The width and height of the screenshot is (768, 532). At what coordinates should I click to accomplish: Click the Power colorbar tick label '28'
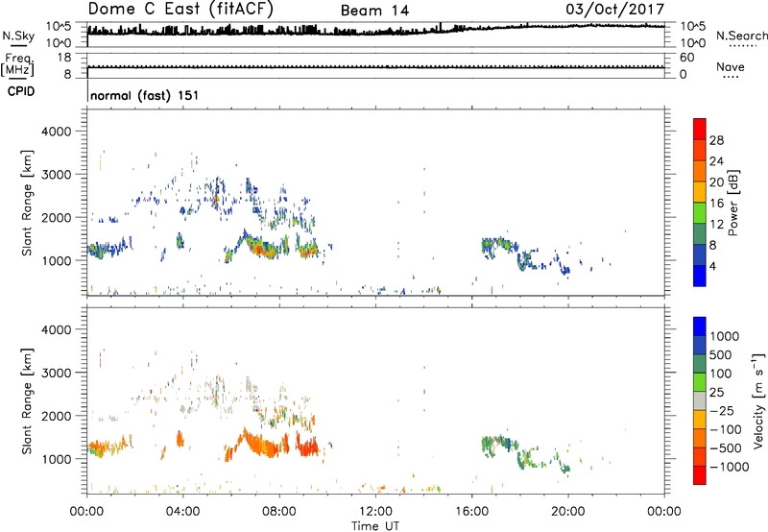(716, 140)
